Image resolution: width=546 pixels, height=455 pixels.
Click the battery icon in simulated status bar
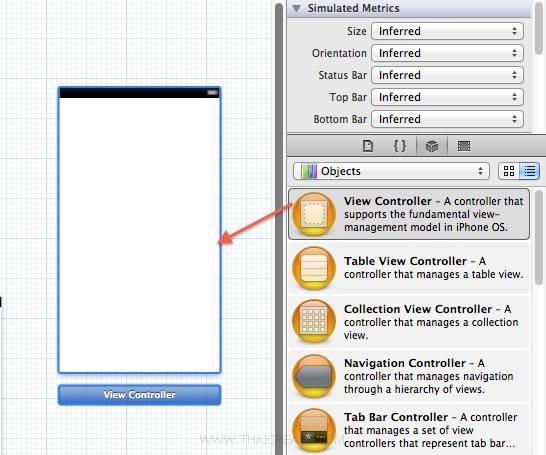click(x=212, y=93)
